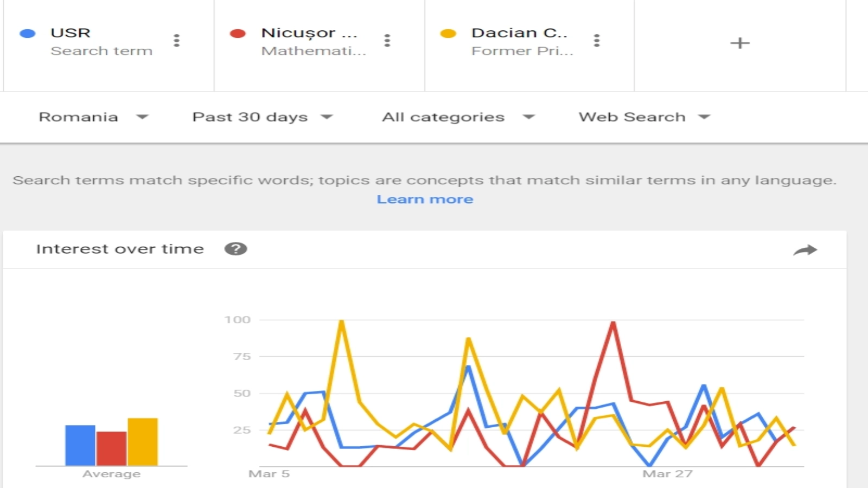The image size is (868, 488).
Task: Follow the Learn more link
Action: (425, 200)
